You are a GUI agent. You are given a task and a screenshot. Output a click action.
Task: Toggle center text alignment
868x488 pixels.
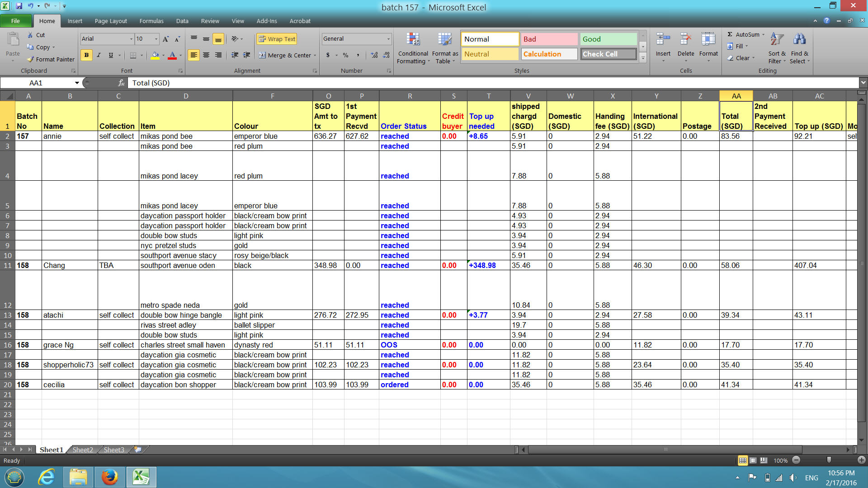click(x=206, y=55)
